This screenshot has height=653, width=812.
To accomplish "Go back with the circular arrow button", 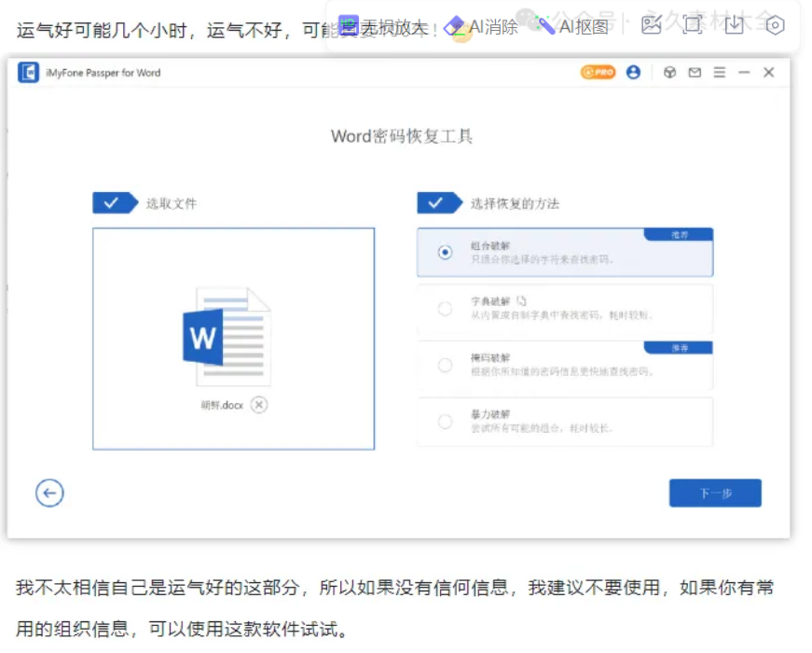I will pyautogui.click(x=49, y=493).
